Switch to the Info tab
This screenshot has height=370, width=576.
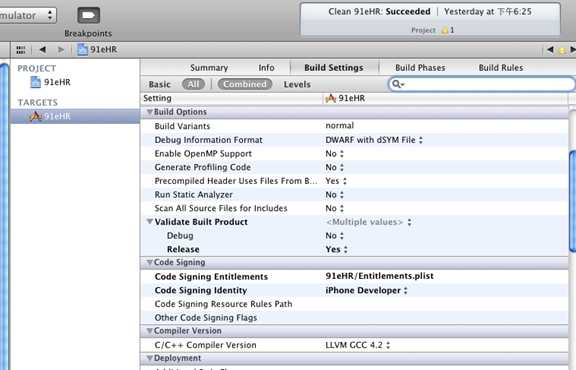266,68
